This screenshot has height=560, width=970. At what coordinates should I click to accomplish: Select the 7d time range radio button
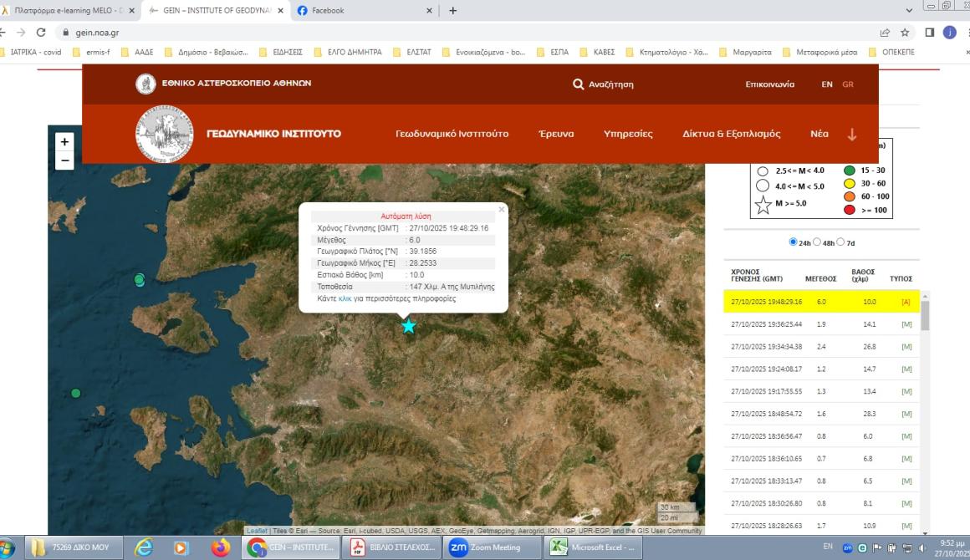(x=841, y=242)
